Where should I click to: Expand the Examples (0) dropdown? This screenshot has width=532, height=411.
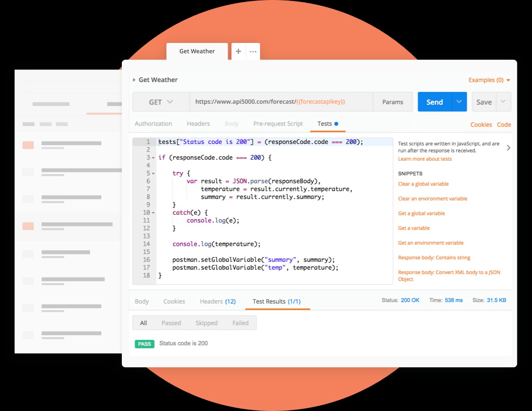pyautogui.click(x=489, y=80)
